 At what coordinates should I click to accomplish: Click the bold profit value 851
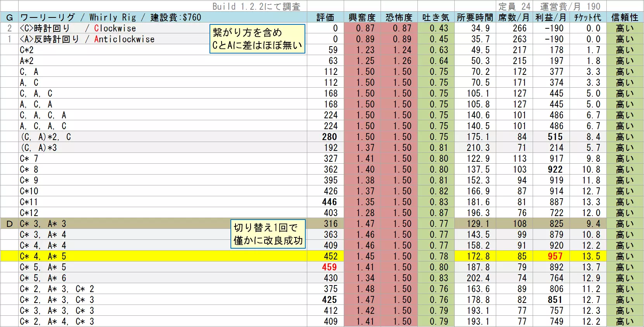coord(555,300)
